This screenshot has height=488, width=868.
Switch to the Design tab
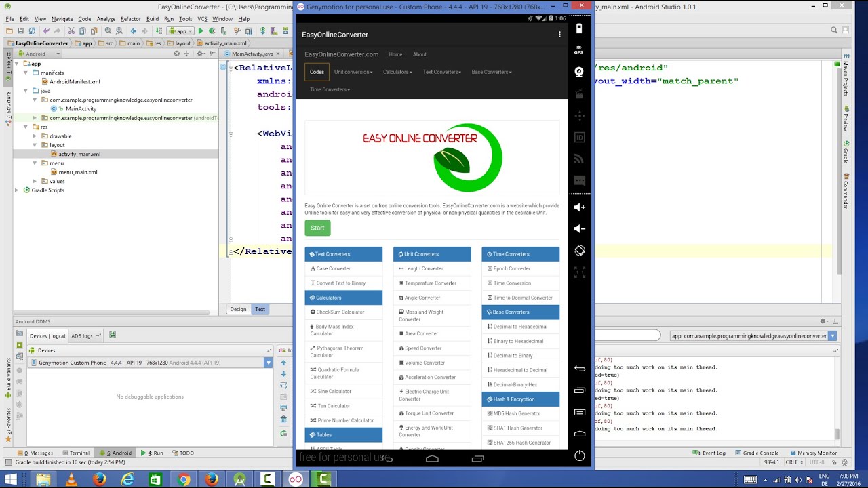click(238, 309)
